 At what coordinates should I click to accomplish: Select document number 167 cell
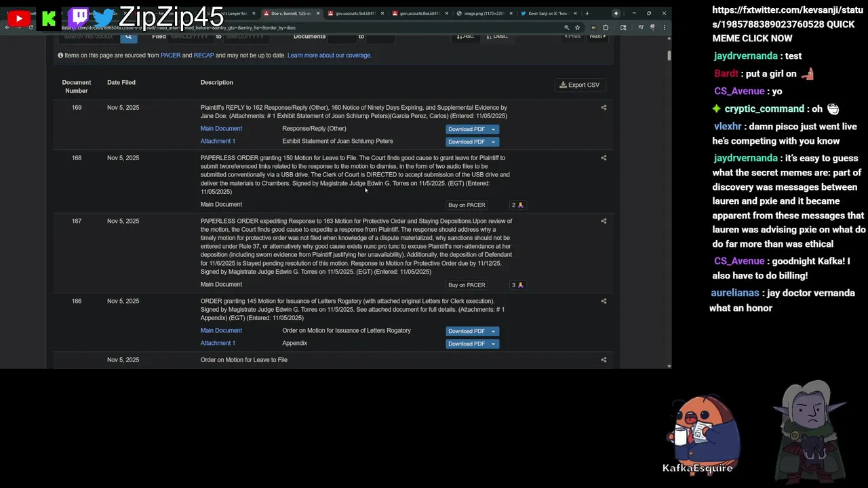[x=77, y=221]
